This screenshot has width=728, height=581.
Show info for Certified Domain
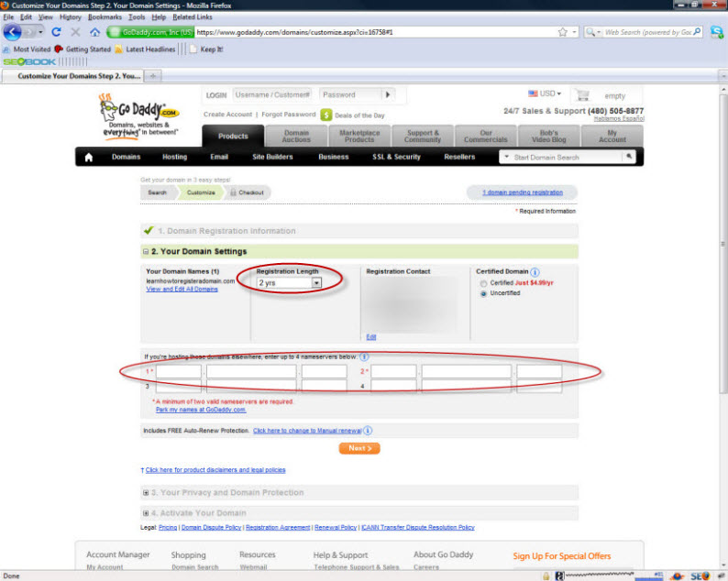[x=535, y=272]
